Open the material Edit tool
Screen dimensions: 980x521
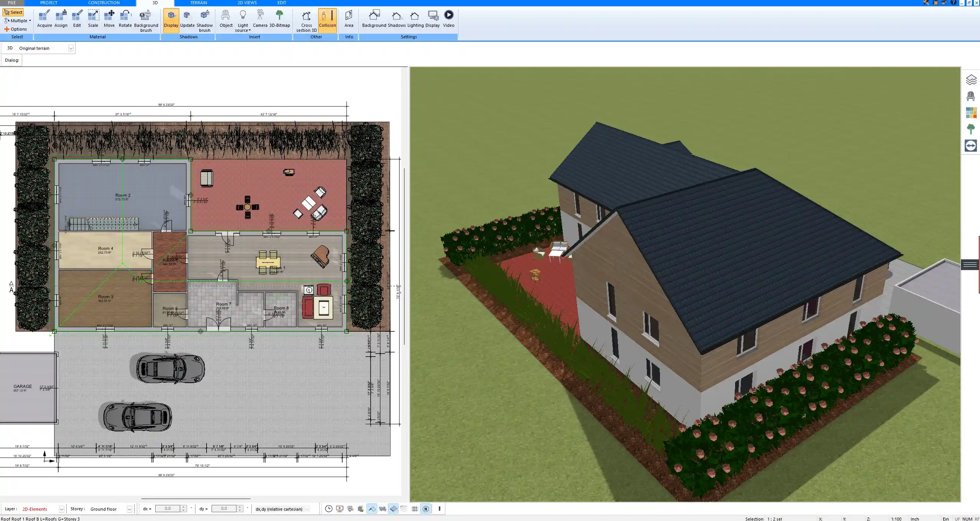tap(77, 19)
